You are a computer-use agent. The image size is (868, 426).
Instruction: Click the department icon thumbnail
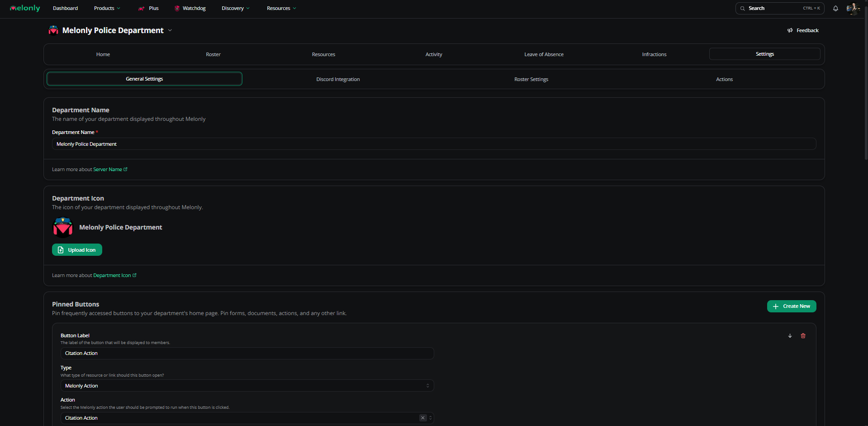point(62,227)
